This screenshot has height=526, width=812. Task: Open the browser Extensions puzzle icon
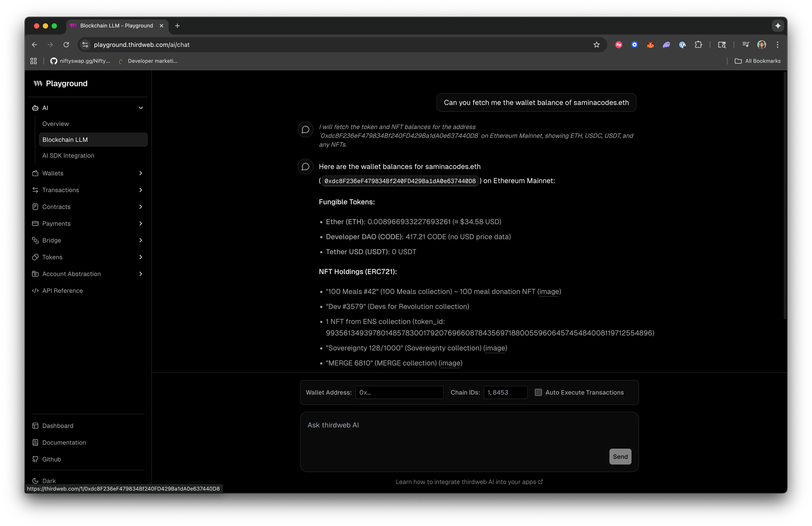(x=698, y=45)
